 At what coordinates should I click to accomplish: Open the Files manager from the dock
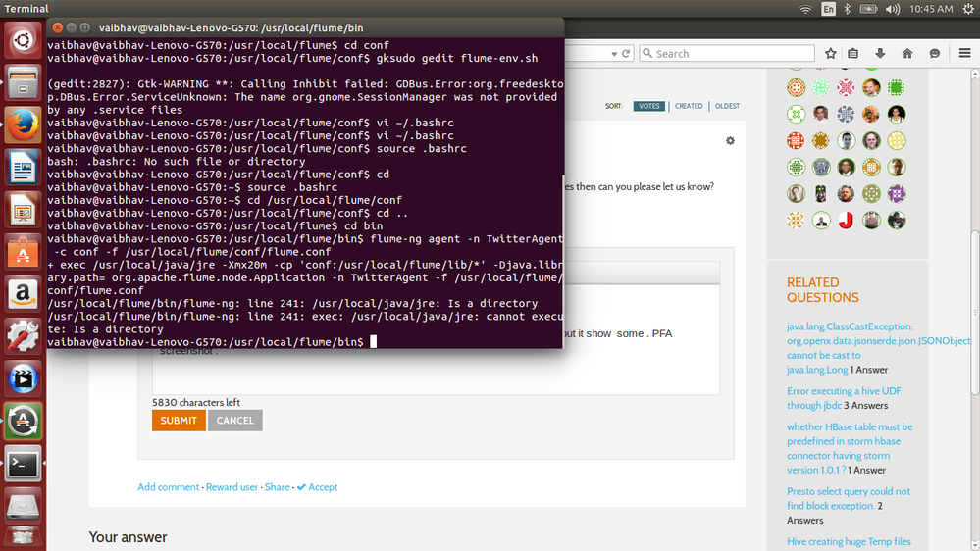(24, 83)
